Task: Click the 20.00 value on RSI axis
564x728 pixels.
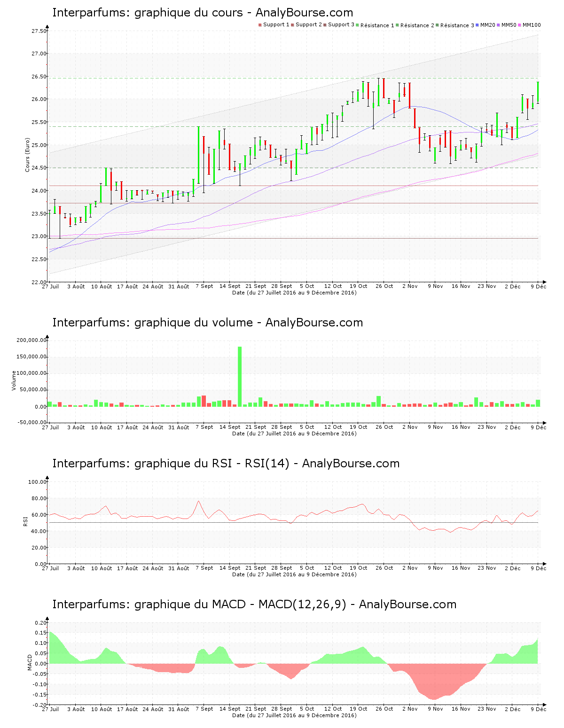Action: pyautogui.click(x=39, y=548)
